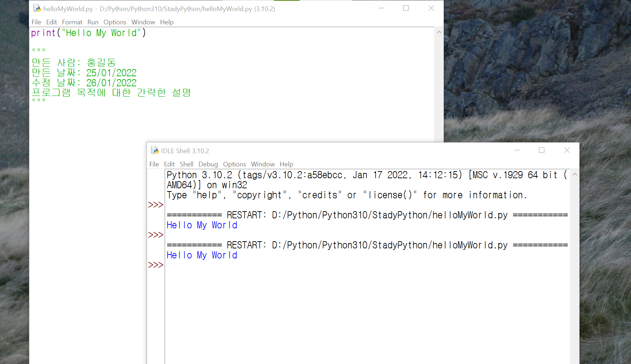Click the line '만든 사람: 홍길동' in editor
Viewport: 631px width, 364px height.
74,63
